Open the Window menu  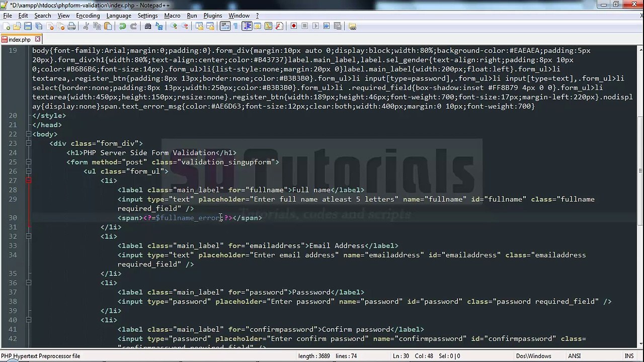pyautogui.click(x=239, y=16)
